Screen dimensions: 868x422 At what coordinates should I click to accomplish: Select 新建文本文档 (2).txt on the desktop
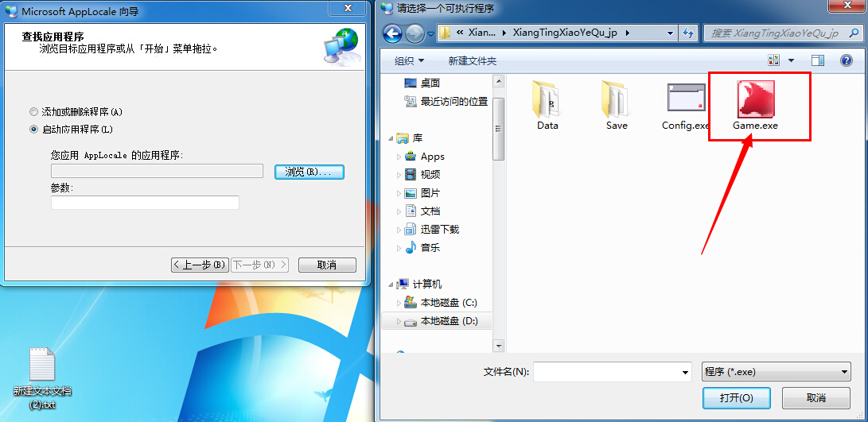pos(43,378)
